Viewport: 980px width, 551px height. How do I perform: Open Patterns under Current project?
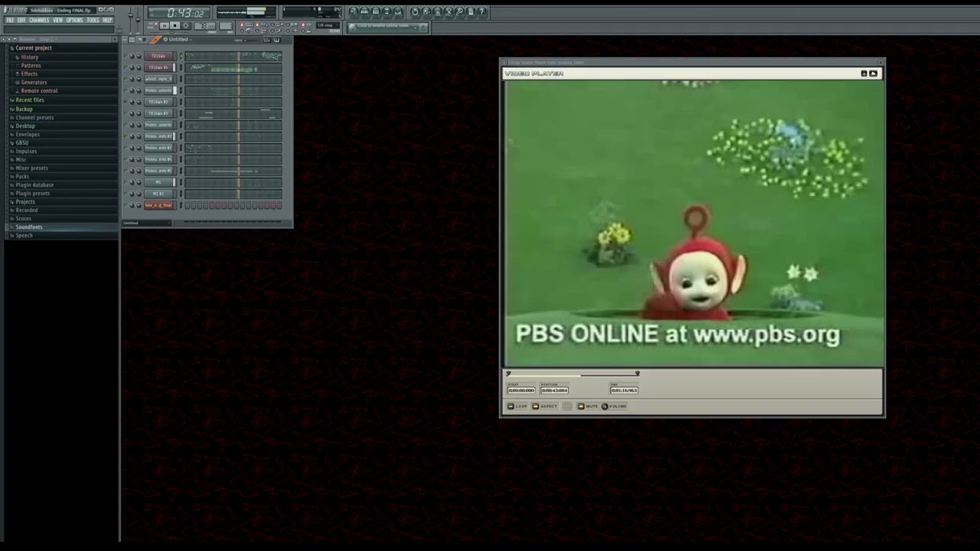[63, 65]
